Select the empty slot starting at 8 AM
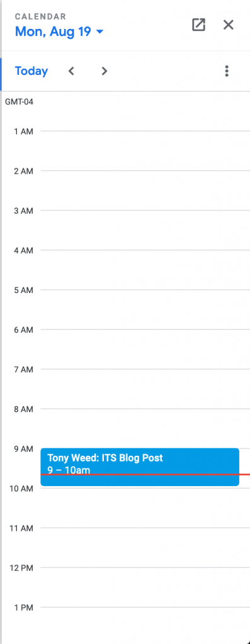Viewport: 250px width, 644px height. [x=145, y=428]
